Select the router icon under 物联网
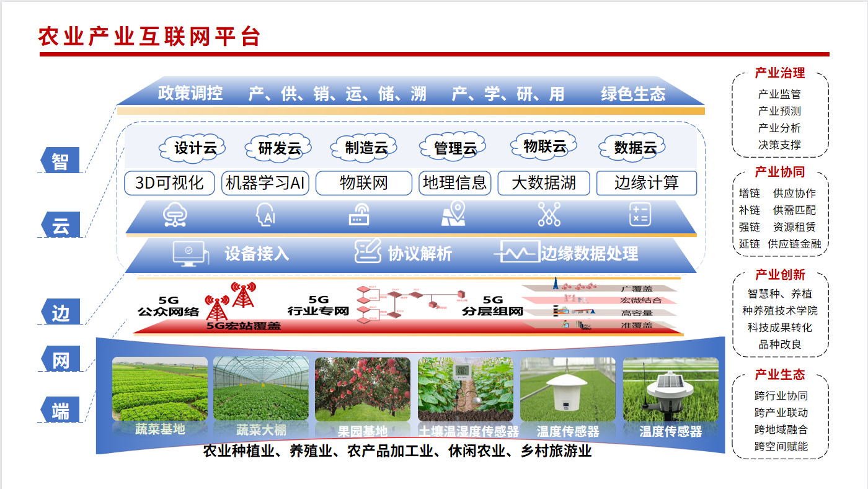The height and width of the screenshot is (489, 868). [x=360, y=215]
